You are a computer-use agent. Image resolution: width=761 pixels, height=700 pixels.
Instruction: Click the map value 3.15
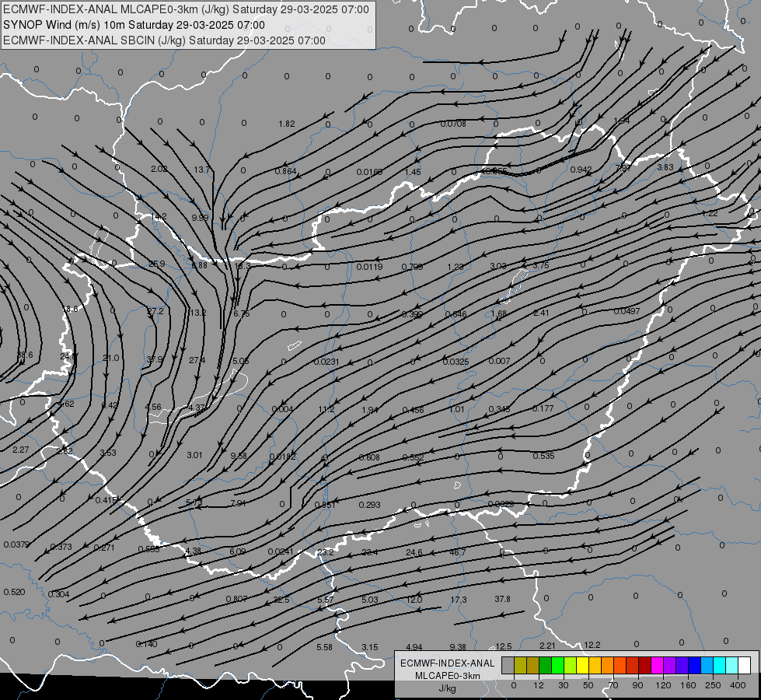(x=370, y=647)
